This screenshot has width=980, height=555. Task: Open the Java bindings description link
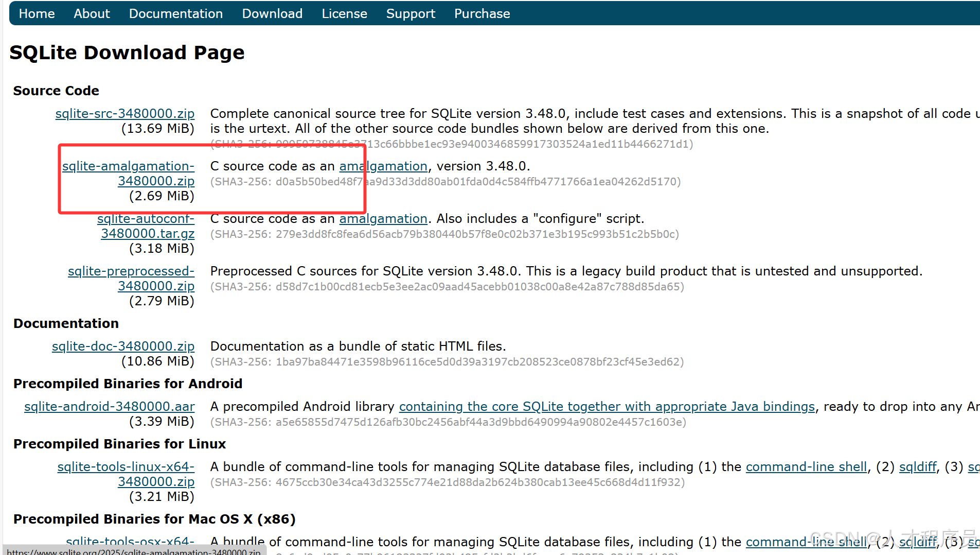coord(607,407)
